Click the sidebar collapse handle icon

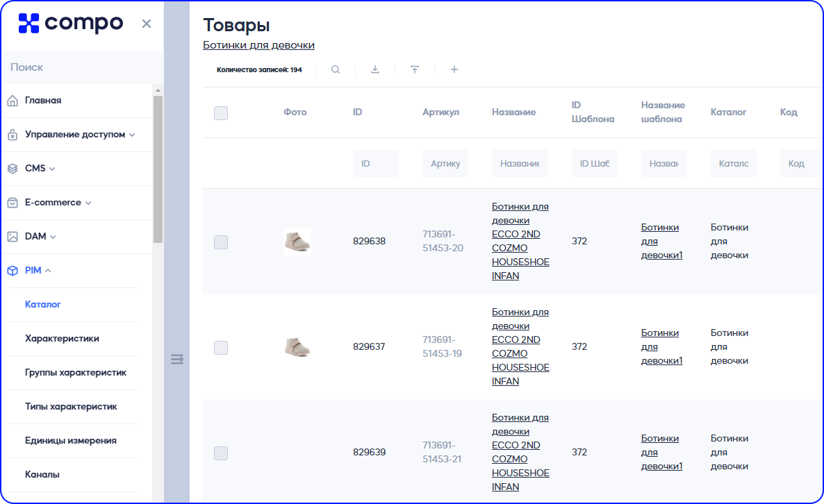(x=177, y=360)
